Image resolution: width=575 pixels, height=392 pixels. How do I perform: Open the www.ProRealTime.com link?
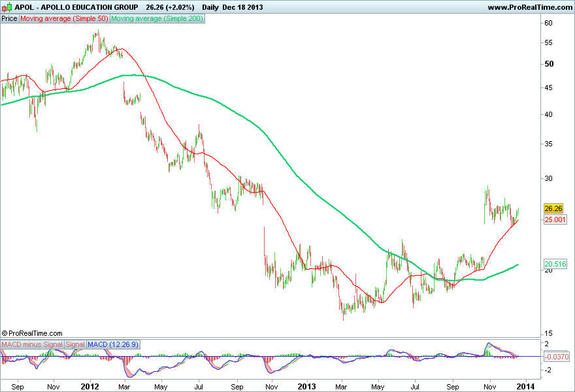(x=530, y=7)
